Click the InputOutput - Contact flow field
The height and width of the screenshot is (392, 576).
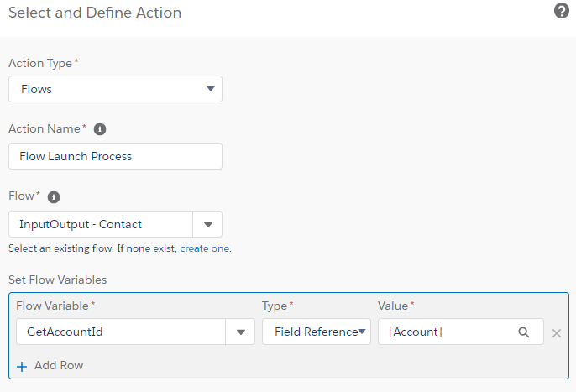(101, 224)
